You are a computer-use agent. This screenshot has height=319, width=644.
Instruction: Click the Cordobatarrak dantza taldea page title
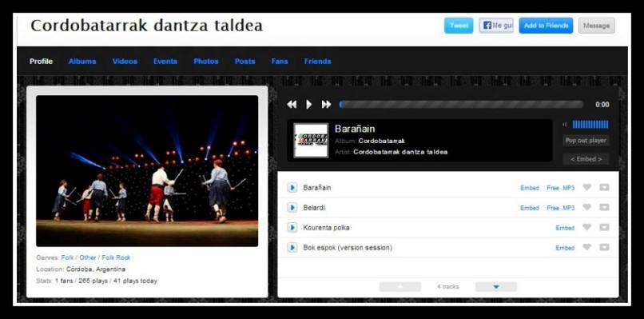click(147, 26)
